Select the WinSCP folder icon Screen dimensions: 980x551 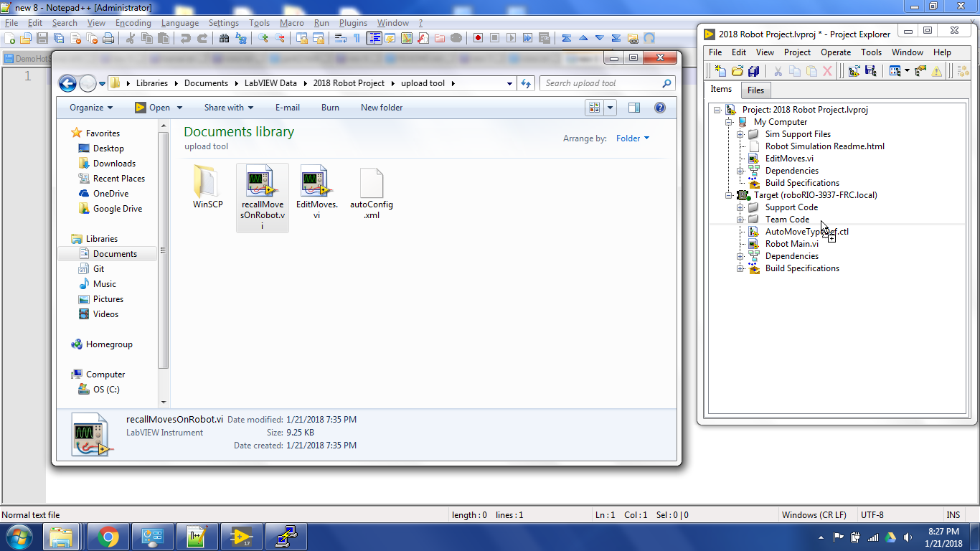point(208,183)
